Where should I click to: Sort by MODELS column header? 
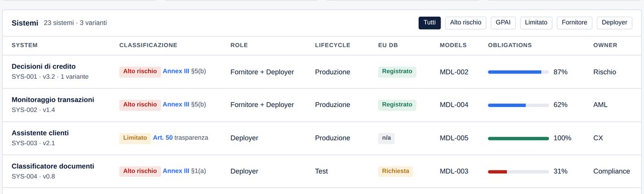pyautogui.click(x=453, y=45)
